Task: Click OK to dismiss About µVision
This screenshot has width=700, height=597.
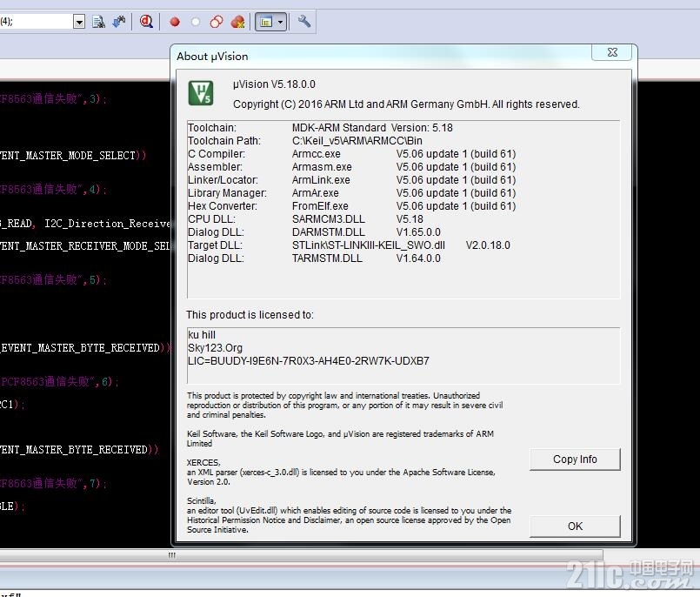Action: pos(575,527)
